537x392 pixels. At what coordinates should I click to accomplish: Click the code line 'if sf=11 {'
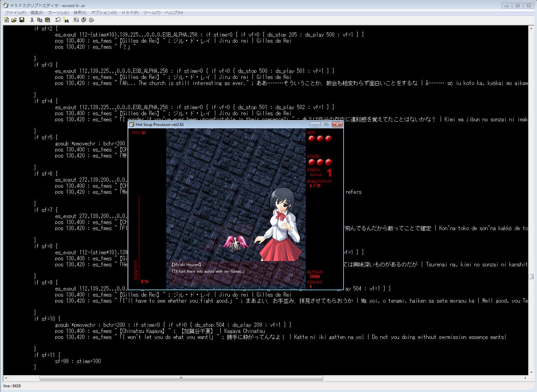pos(47,355)
